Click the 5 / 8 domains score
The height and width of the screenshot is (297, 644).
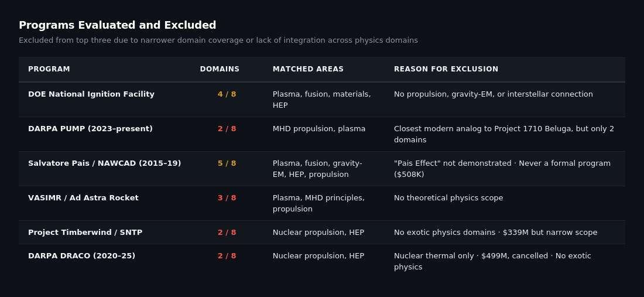[x=227, y=163]
